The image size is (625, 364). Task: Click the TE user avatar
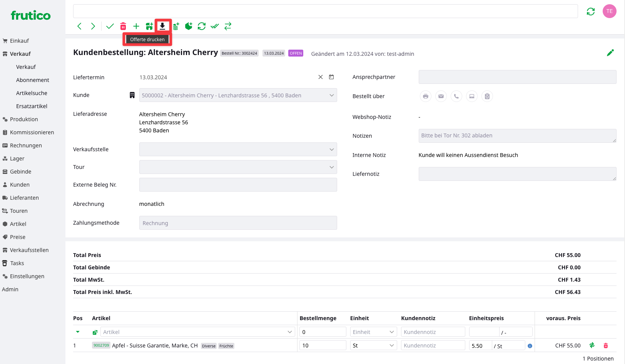click(609, 11)
